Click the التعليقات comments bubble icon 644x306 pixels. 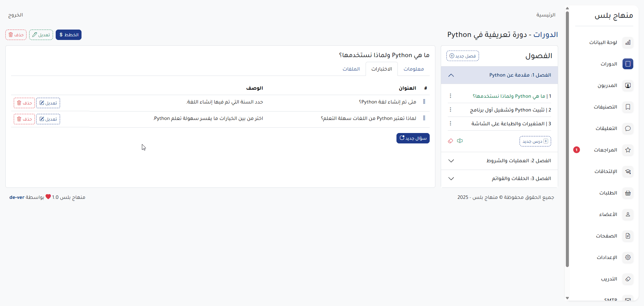pyautogui.click(x=628, y=128)
